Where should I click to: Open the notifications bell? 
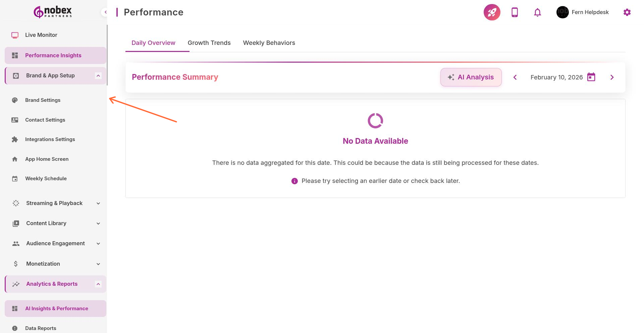(x=537, y=12)
